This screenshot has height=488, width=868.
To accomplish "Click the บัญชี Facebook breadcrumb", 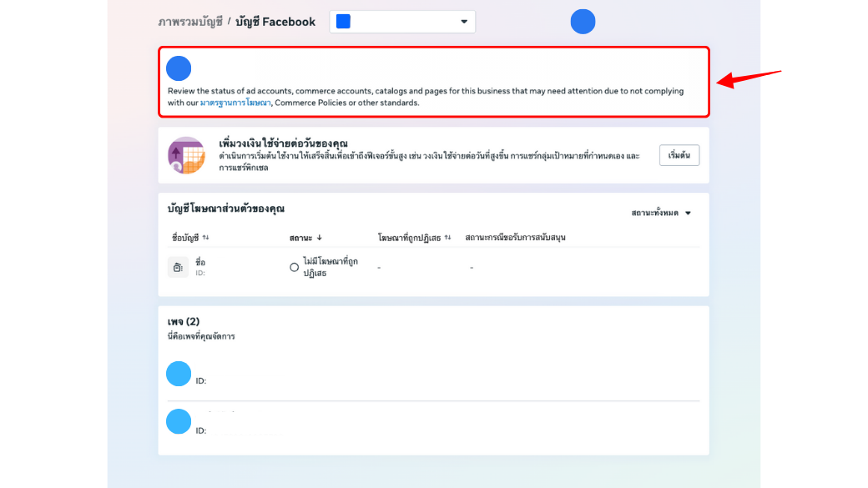I will click(x=275, y=22).
